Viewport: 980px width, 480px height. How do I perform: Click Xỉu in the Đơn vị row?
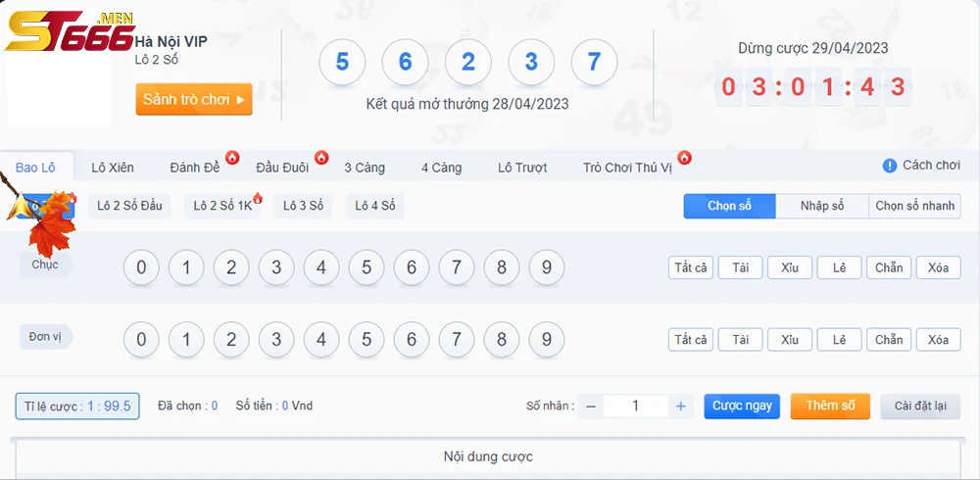(790, 339)
